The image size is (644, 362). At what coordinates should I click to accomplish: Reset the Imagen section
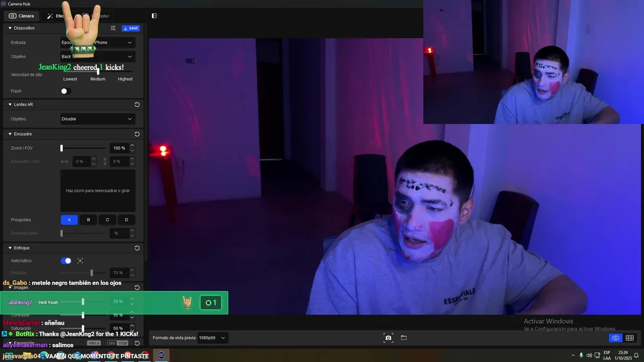click(137, 288)
